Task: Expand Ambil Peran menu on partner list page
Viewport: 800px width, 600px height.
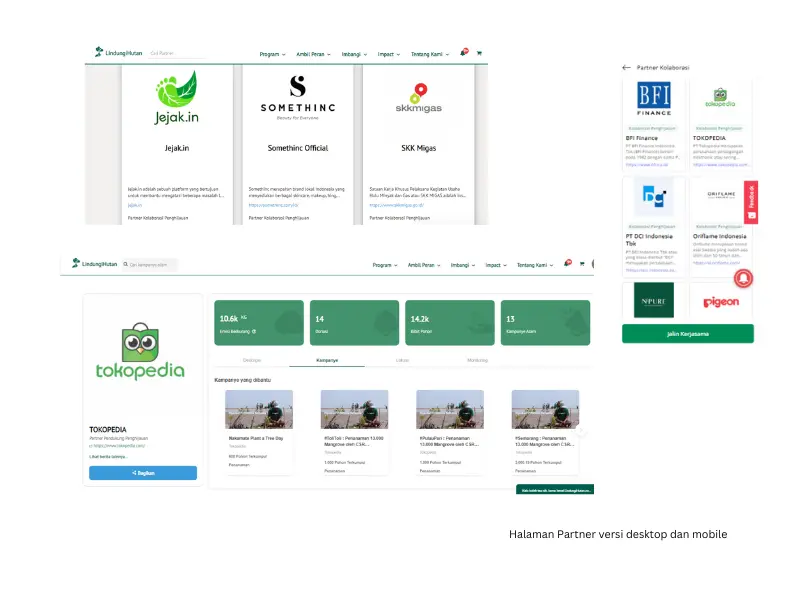Action: (313, 54)
